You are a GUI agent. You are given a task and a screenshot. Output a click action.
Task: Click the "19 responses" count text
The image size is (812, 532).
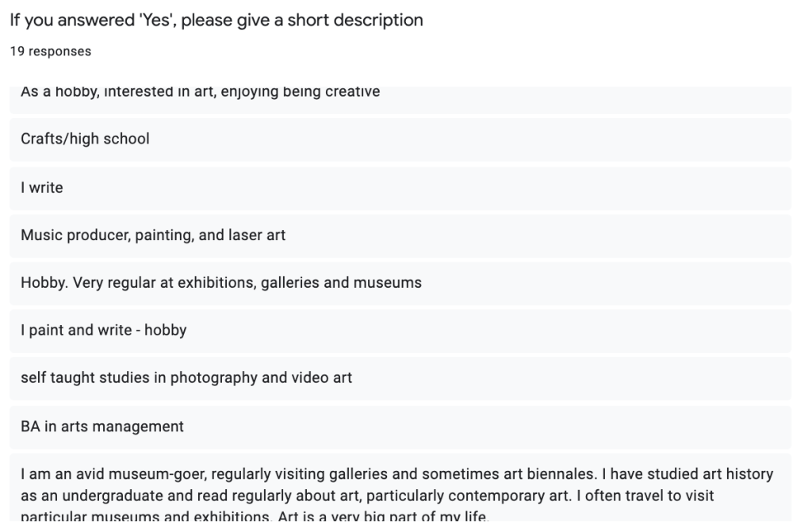point(50,52)
